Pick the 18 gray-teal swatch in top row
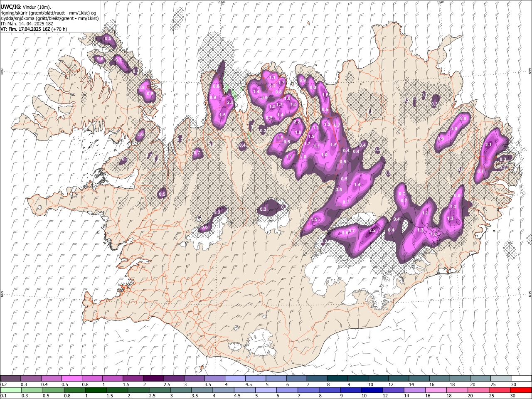Screen dimensions: 532x399 point(460,379)
